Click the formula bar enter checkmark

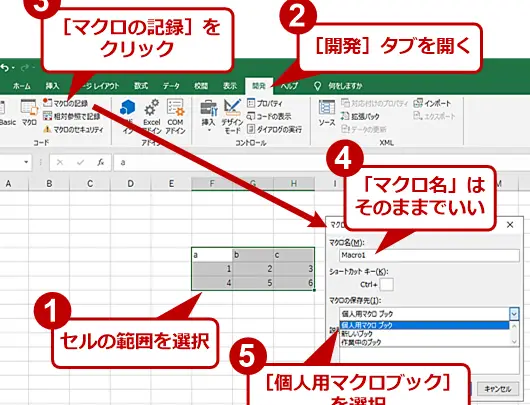[80, 162]
